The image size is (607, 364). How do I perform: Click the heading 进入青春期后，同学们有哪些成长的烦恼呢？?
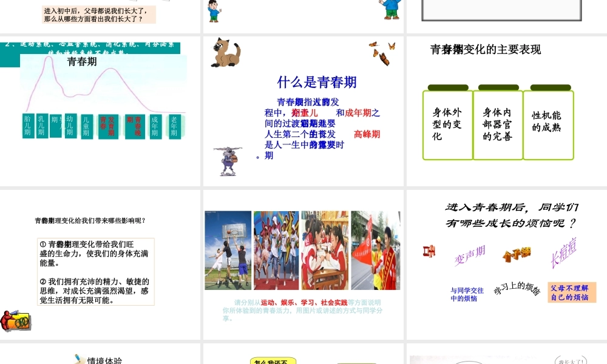click(x=511, y=215)
